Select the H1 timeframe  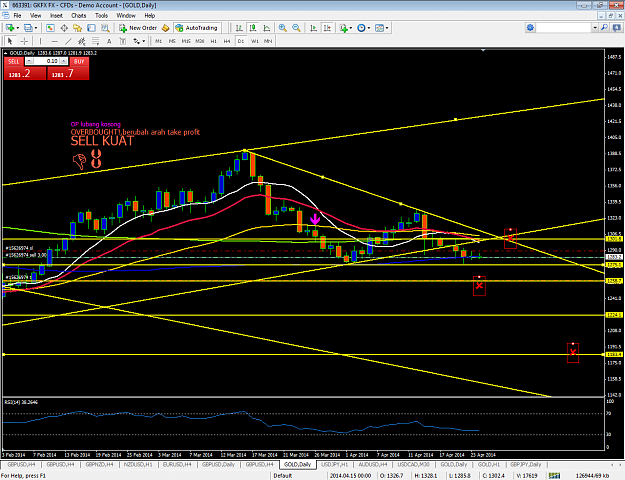(x=214, y=41)
